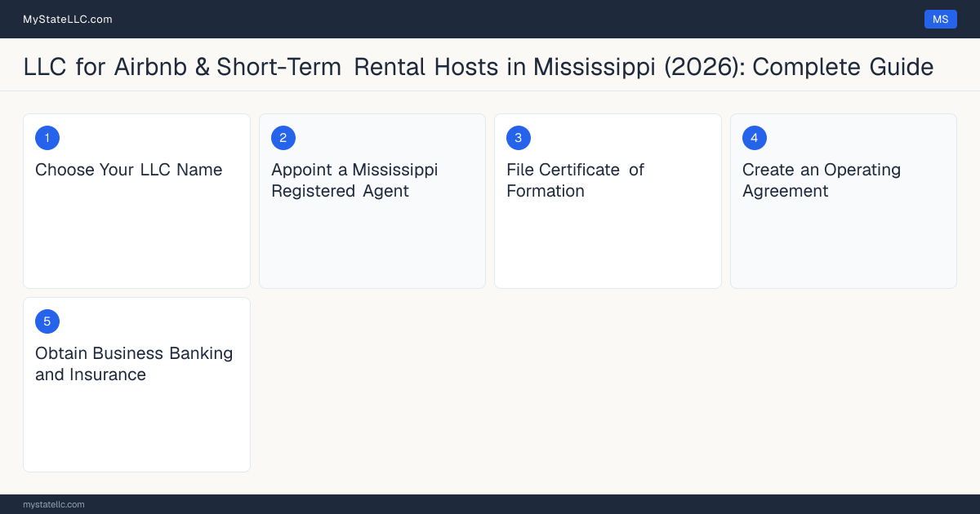980x514 pixels.
Task: Open File Certificate of Formation heading
Action: (576, 180)
